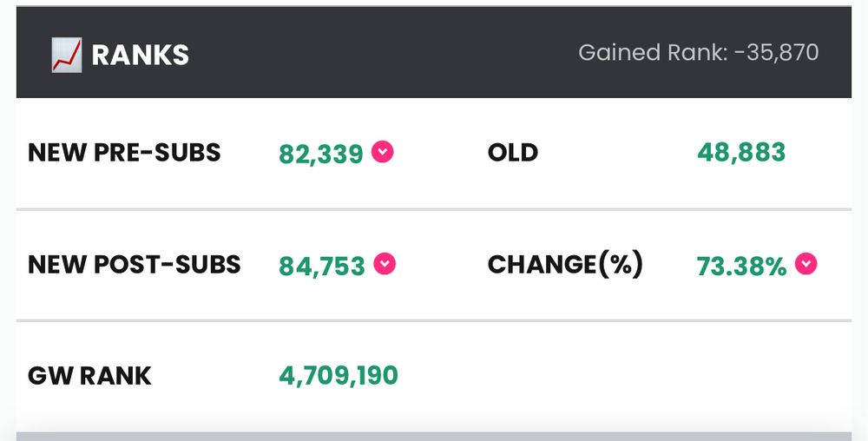
Task: Click the pink down arrow beside 82,339
Action: (382, 152)
